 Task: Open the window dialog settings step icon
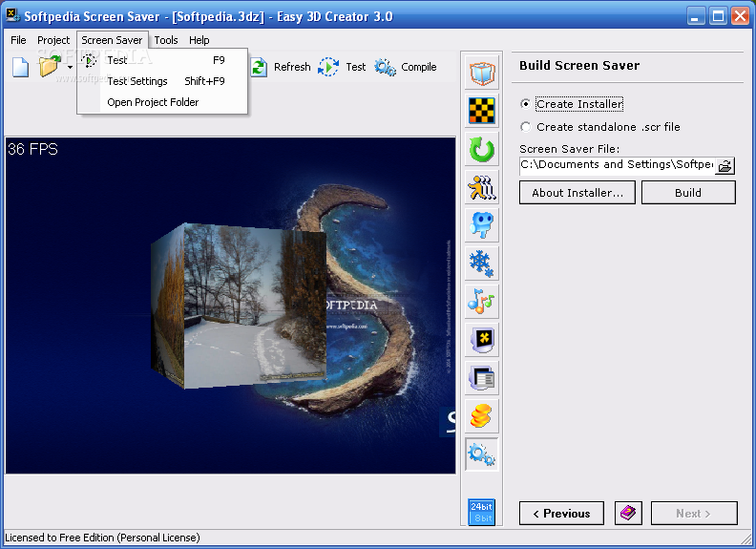point(482,378)
